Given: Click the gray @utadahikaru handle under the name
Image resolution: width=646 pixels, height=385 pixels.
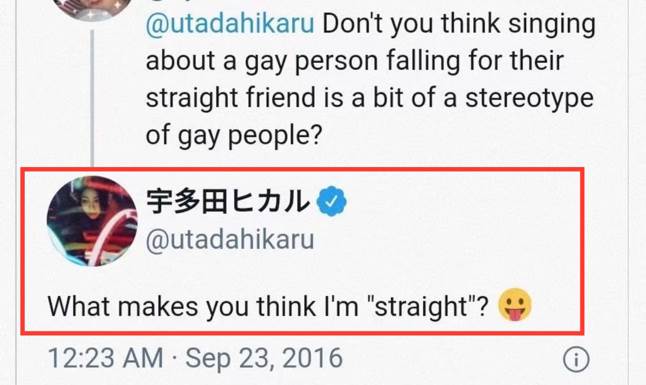Looking at the screenshot, I should point(230,239).
